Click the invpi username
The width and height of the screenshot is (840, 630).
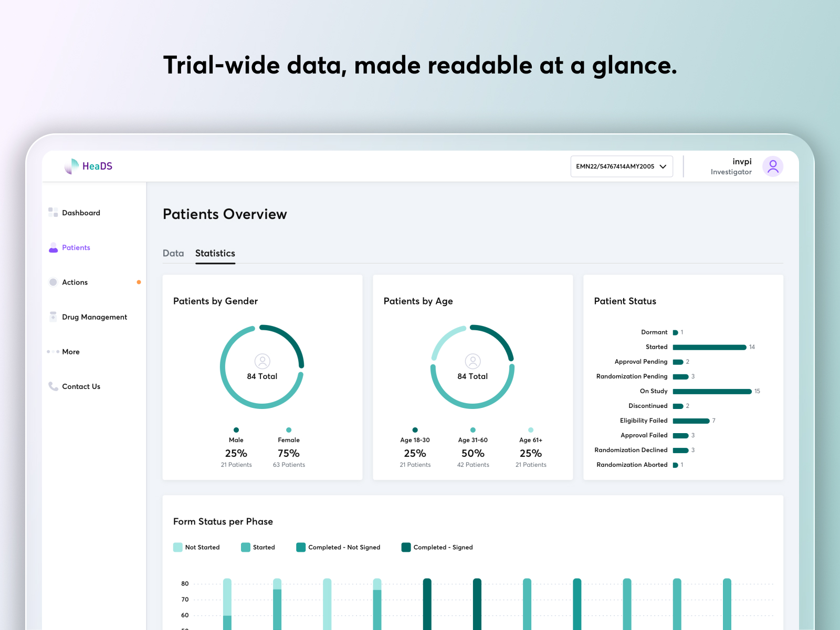pyautogui.click(x=742, y=161)
